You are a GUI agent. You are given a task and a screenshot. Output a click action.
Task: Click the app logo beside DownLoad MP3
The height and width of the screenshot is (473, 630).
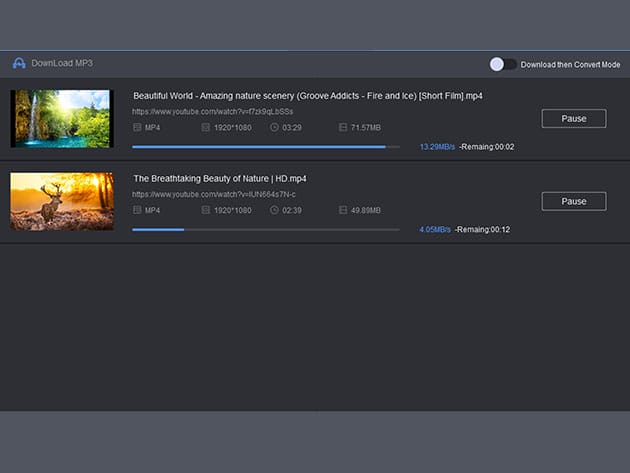click(x=18, y=63)
